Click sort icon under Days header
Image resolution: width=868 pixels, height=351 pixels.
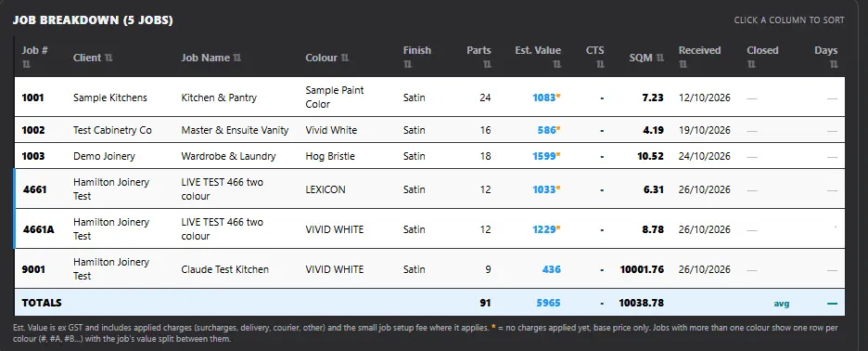(834, 65)
